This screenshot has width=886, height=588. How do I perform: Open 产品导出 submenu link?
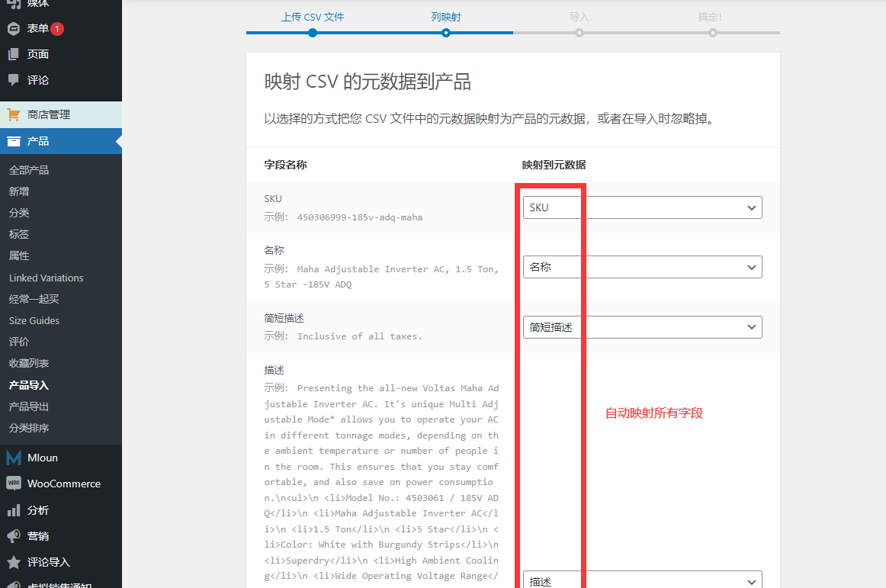pos(29,406)
